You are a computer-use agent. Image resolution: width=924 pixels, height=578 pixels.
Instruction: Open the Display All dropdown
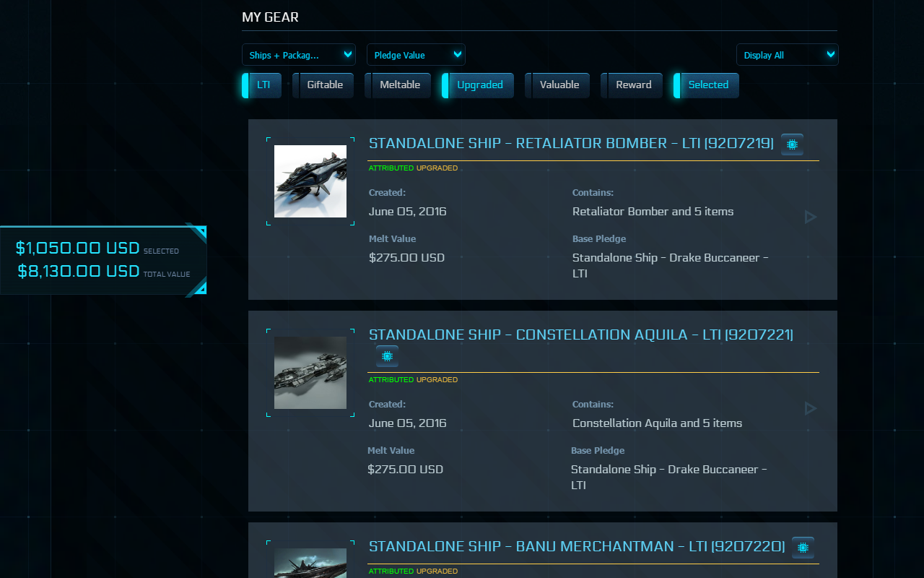(787, 54)
